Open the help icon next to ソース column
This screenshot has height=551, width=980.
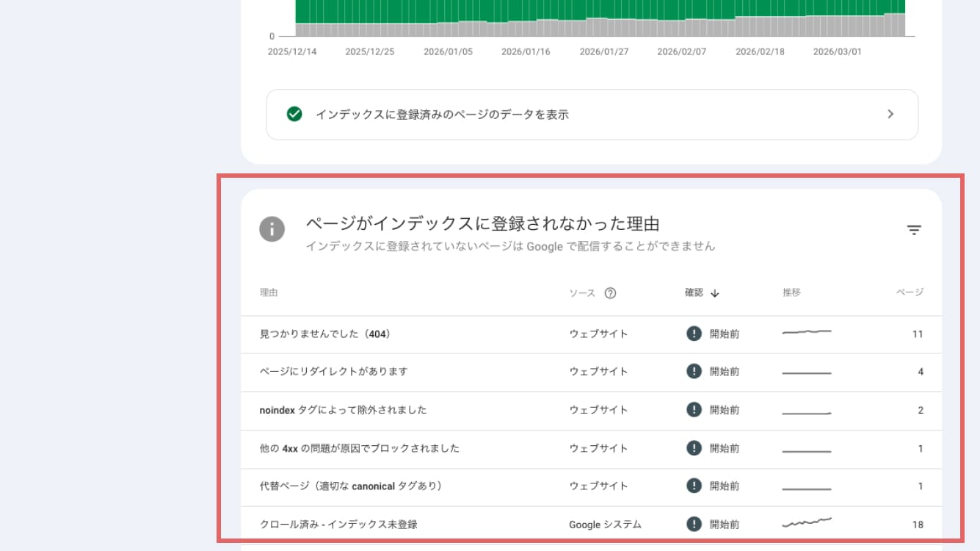click(x=611, y=292)
